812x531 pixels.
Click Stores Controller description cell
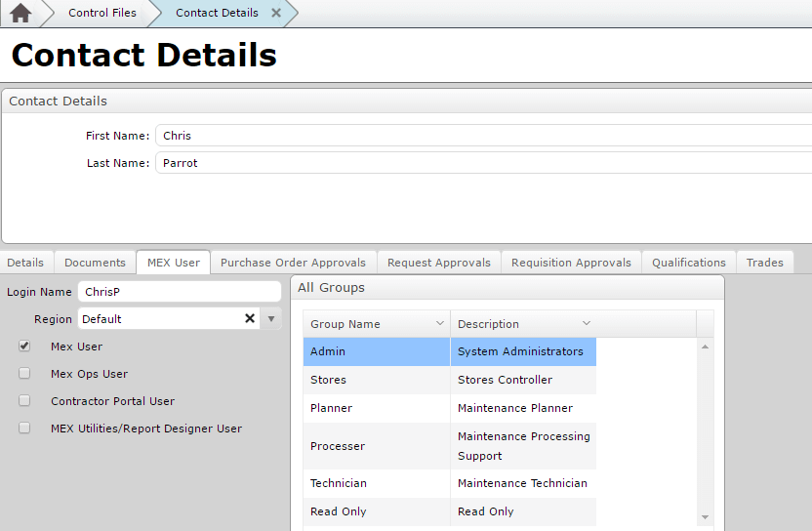(x=523, y=380)
